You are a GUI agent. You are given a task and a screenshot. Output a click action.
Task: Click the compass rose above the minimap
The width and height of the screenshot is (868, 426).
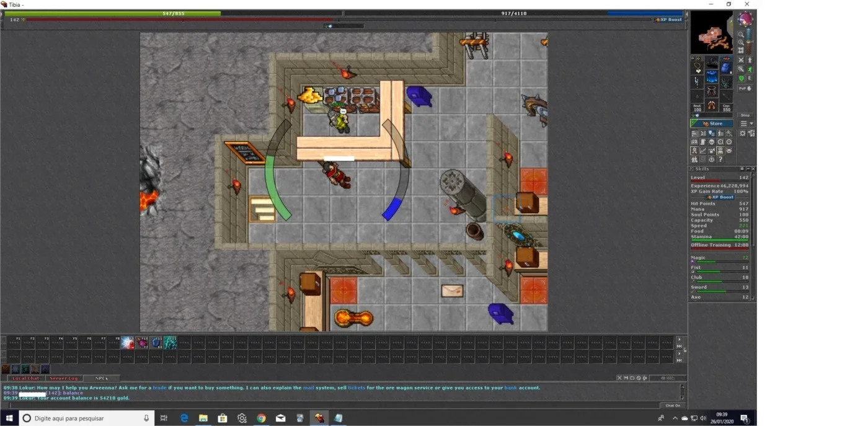click(x=745, y=19)
